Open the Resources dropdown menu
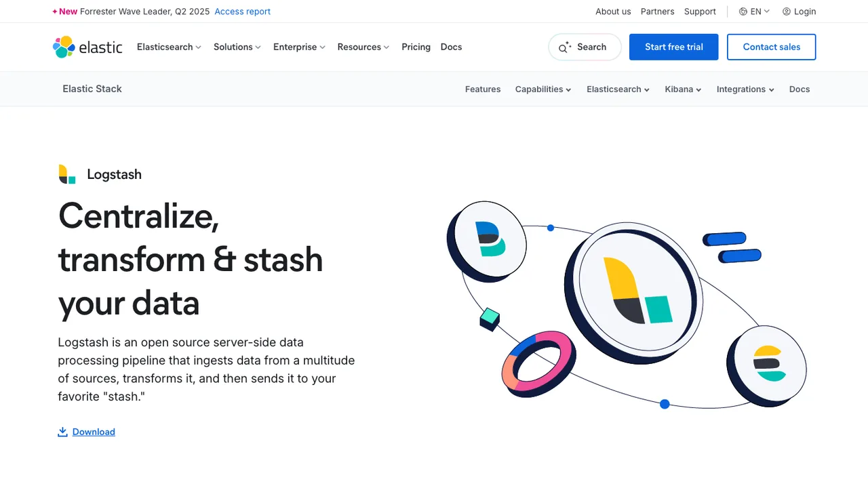Viewport: 868px width, 488px height. pyautogui.click(x=363, y=47)
